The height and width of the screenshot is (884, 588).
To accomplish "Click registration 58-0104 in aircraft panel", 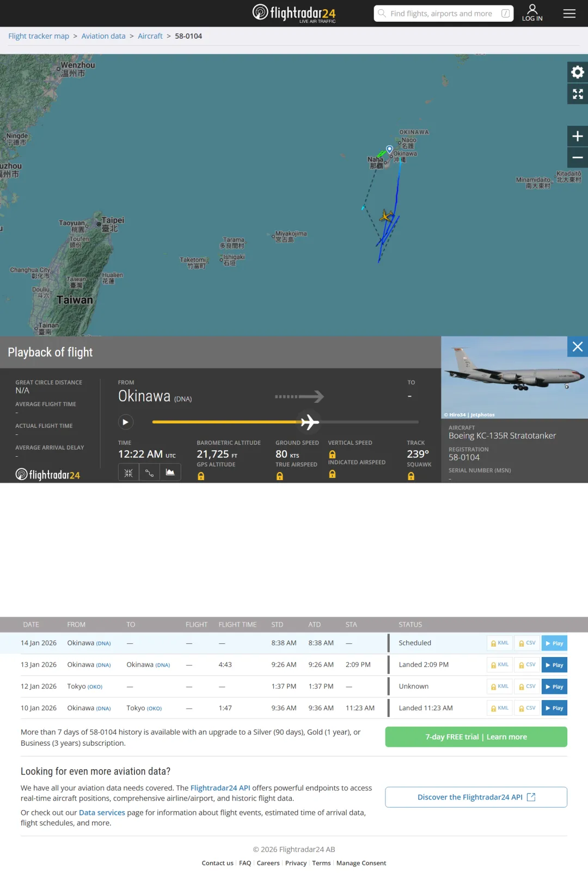I will (x=464, y=457).
